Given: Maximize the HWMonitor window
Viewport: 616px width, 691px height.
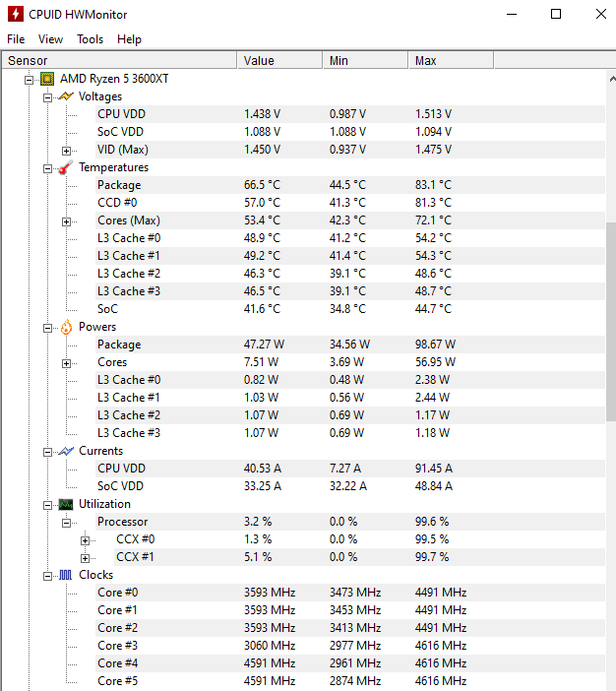Looking at the screenshot, I should click(x=556, y=14).
